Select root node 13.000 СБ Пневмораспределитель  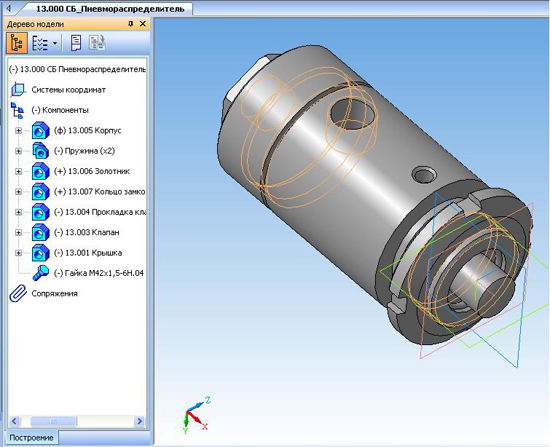(x=77, y=69)
